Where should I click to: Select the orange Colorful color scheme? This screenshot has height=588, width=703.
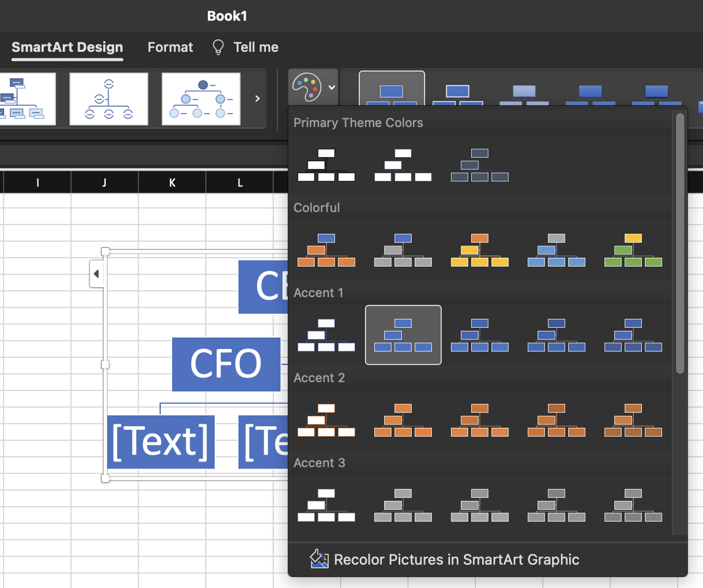(x=327, y=250)
